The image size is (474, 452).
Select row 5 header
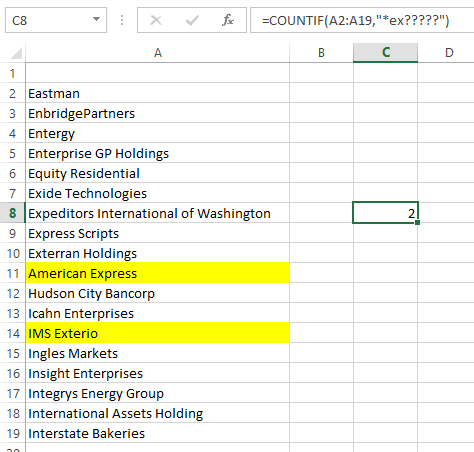point(13,153)
